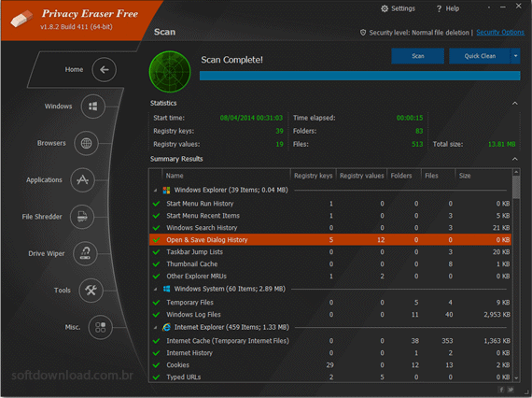
Task: Click the security level shield icon
Action: tap(363, 33)
